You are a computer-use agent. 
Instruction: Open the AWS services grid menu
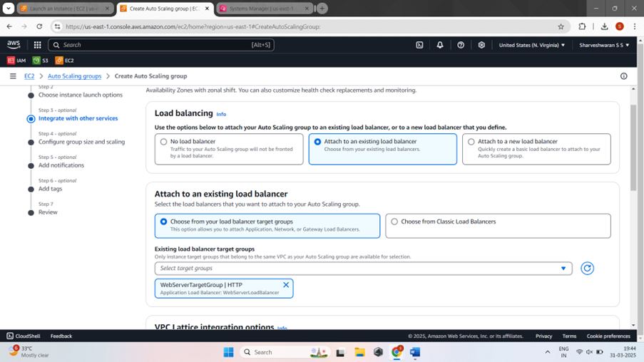pyautogui.click(x=37, y=45)
